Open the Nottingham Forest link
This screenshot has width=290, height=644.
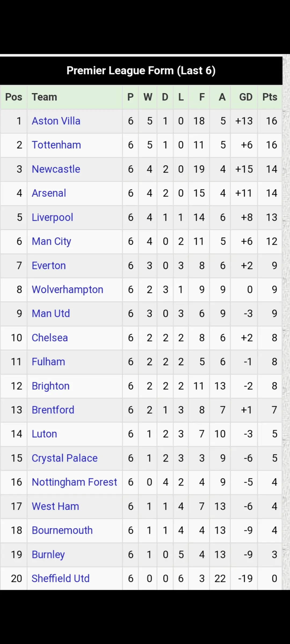pyautogui.click(x=74, y=482)
